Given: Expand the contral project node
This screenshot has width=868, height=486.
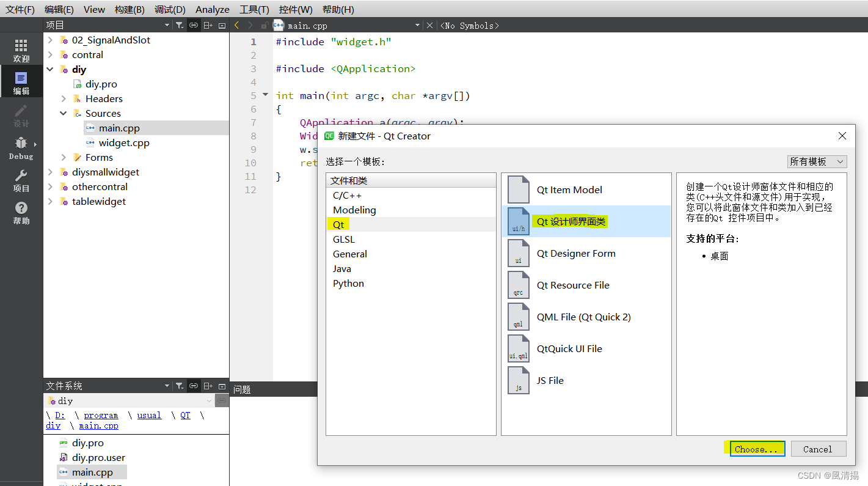Looking at the screenshot, I should click(50, 54).
